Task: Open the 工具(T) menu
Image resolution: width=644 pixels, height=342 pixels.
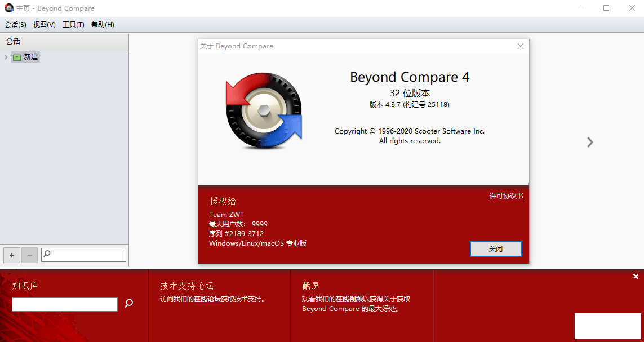Action: pos(73,25)
